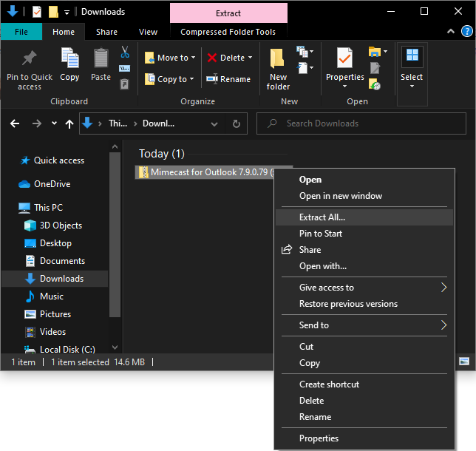Screen dimensions: 476x451
Task: Choose Extract All... from context menu
Action: pyautogui.click(x=364, y=217)
